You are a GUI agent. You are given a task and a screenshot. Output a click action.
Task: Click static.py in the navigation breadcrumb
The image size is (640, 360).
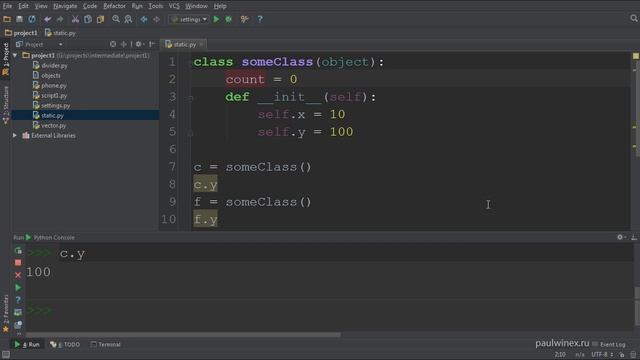tap(60, 33)
